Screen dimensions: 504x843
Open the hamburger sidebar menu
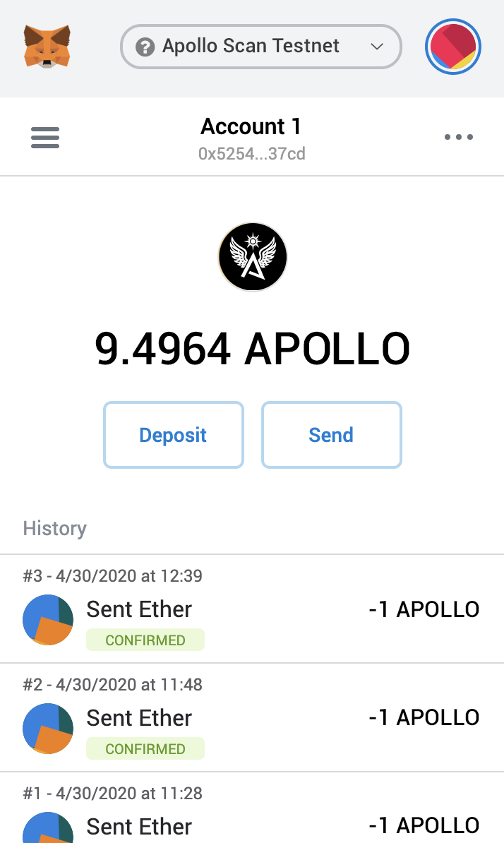pos(45,137)
